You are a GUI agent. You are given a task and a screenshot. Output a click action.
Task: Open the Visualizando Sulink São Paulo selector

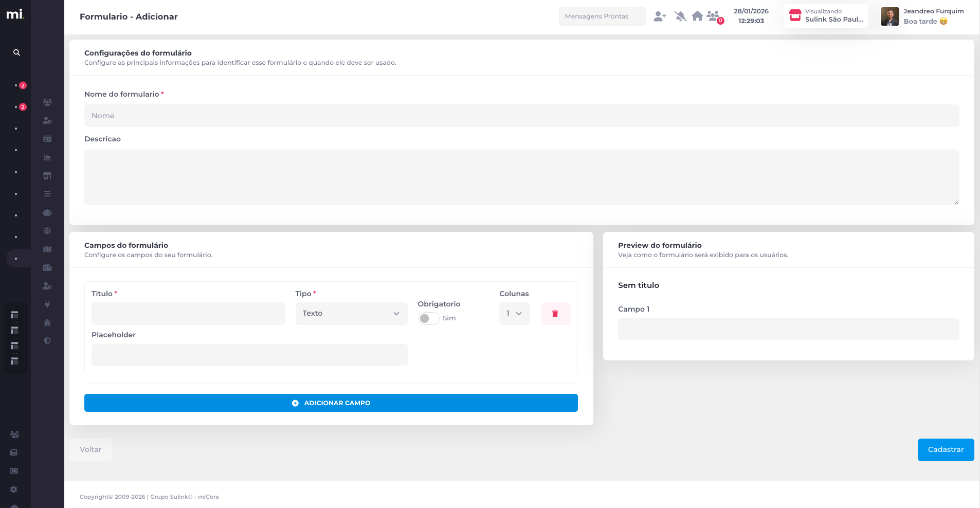click(x=826, y=16)
